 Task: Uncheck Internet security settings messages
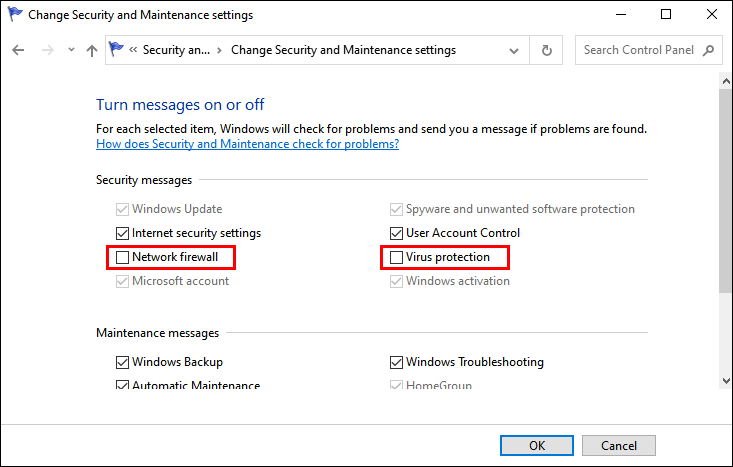coord(123,233)
